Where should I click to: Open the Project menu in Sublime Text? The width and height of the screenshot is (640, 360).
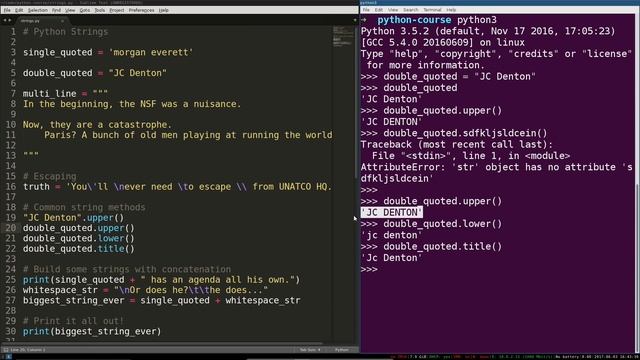[x=117, y=10]
